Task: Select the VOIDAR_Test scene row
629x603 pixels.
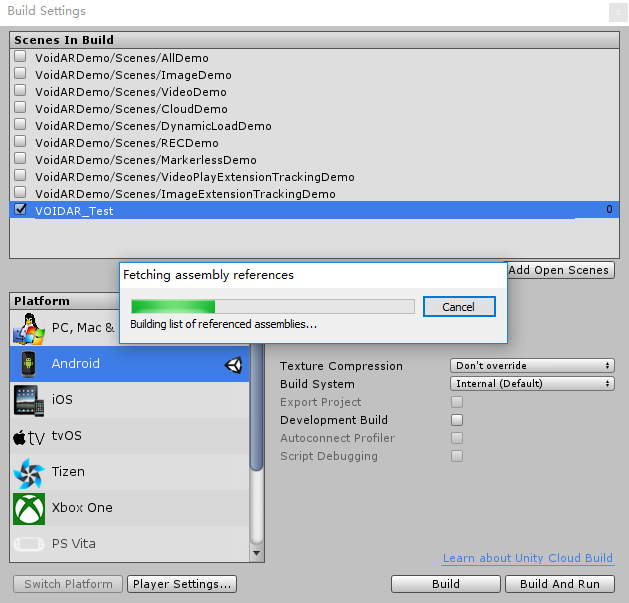Action: tap(314, 210)
